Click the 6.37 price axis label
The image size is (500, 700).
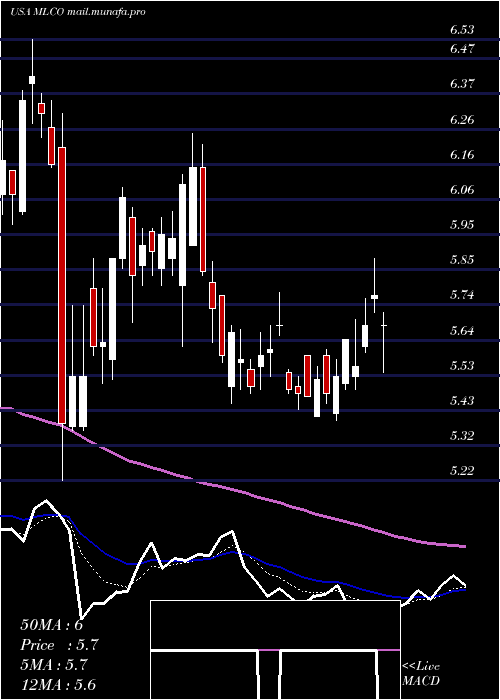coord(462,83)
